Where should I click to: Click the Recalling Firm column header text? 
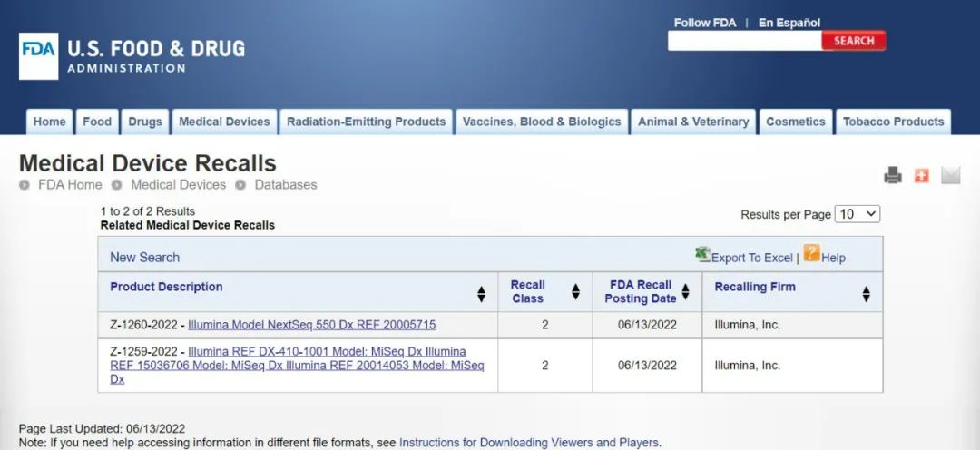(755, 287)
